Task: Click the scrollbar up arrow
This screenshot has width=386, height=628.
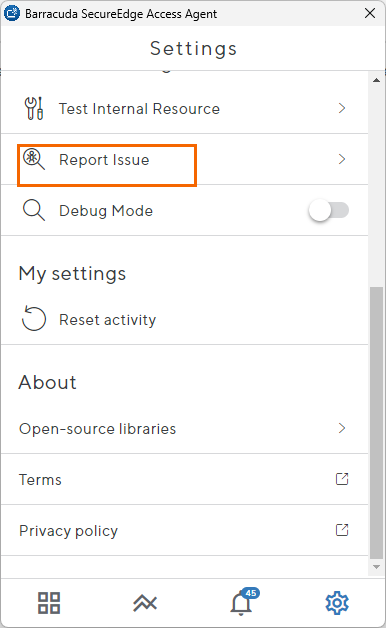Action: [x=376, y=80]
